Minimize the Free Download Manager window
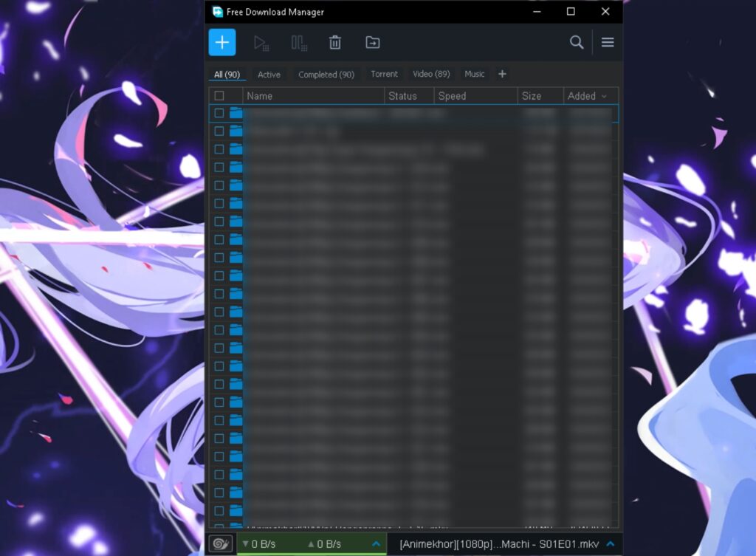The height and width of the screenshot is (556, 756). point(537,12)
